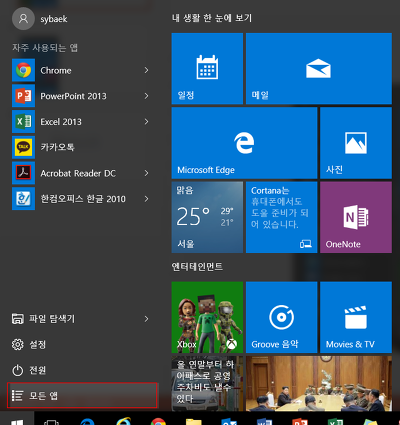This screenshot has width=400, height=425.
Task: Open Chrome from the taskbar
Action: [158, 421]
